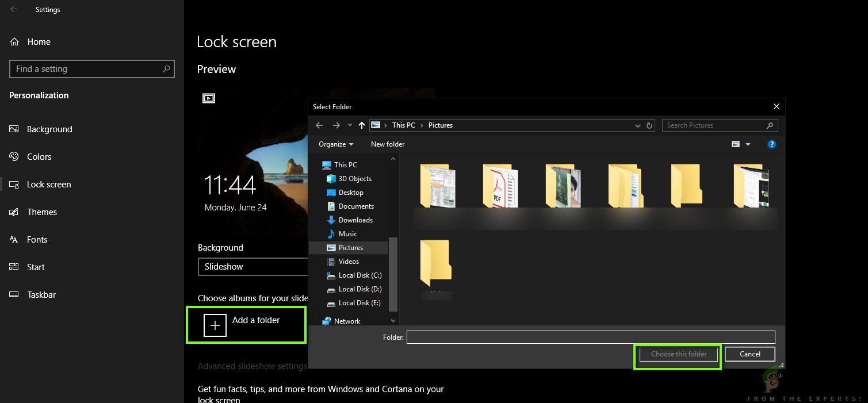
Task: Click the Home icon in Settings
Action: [14, 41]
